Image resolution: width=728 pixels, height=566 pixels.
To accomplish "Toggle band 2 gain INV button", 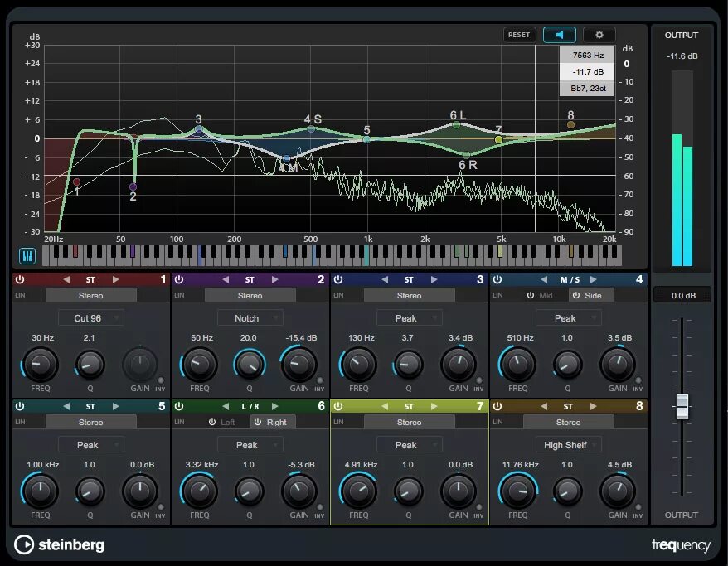I will [x=319, y=381].
